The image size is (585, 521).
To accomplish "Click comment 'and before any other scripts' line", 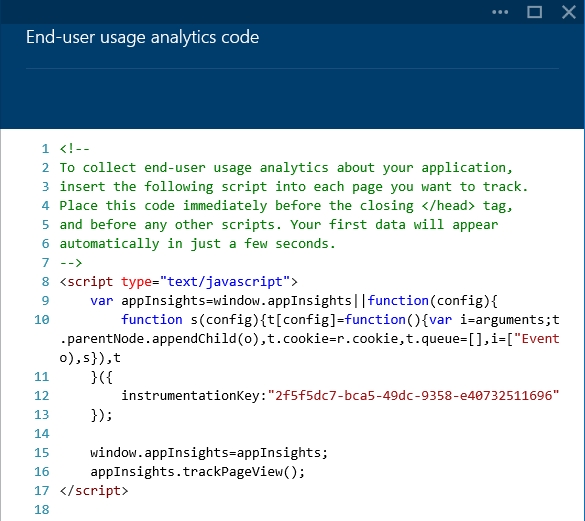I will (279, 225).
